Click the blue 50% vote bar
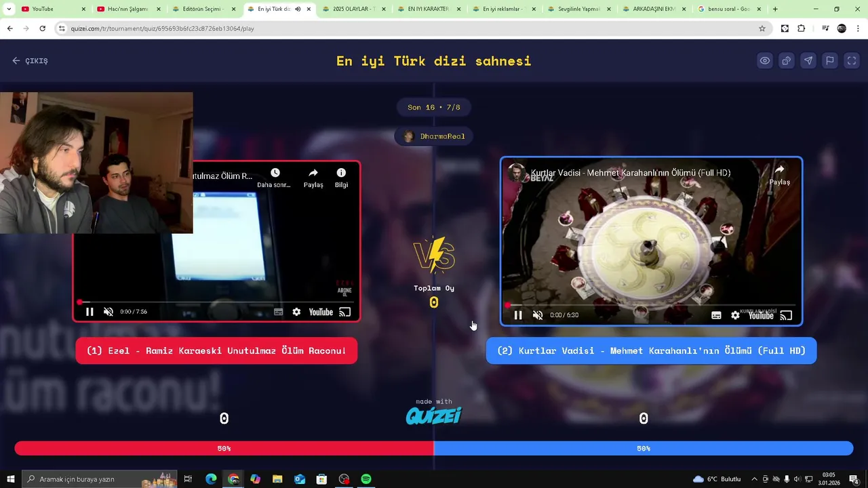 coord(644,448)
